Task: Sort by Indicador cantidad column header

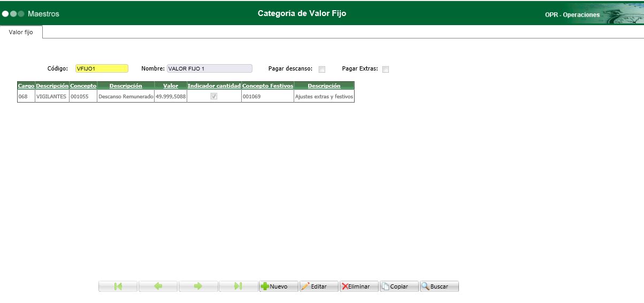Action: pos(214,86)
